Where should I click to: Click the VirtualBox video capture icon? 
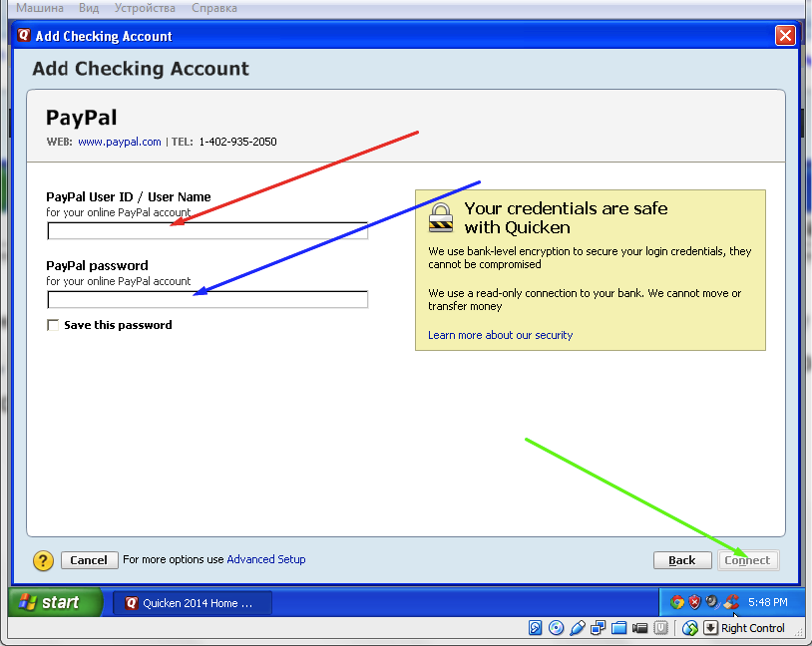[640, 628]
